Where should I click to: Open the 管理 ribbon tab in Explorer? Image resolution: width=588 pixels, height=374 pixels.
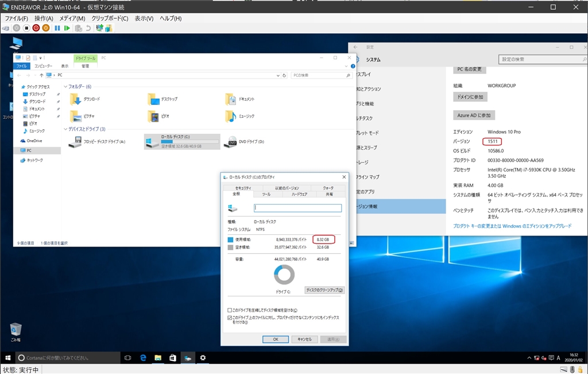[x=86, y=66]
